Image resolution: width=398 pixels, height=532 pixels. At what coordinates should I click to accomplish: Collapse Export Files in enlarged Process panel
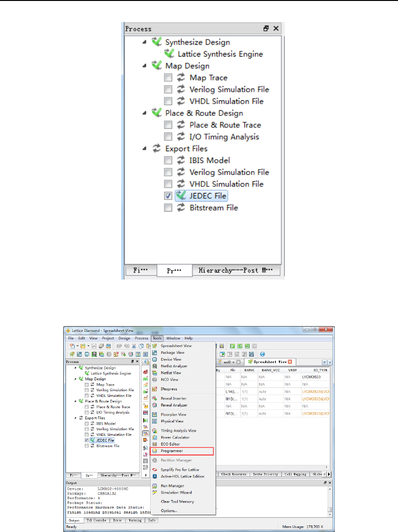[x=145, y=149]
